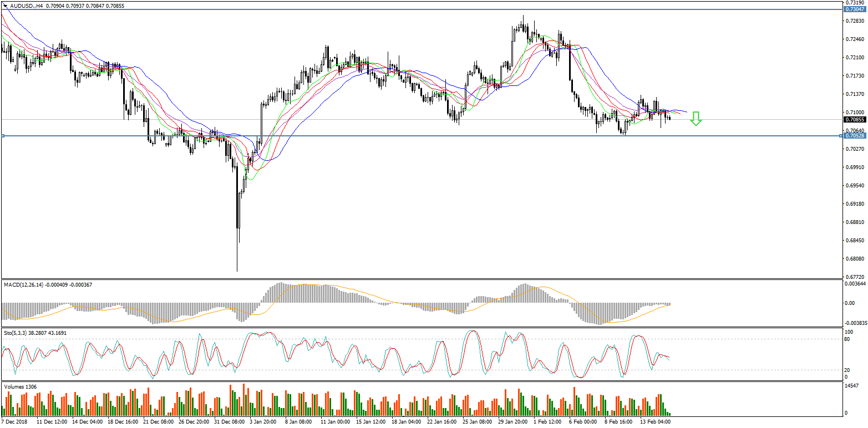Viewport: 868px width, 428px height.
Task: Click the stochastic scale level 80
Action: 846,339
